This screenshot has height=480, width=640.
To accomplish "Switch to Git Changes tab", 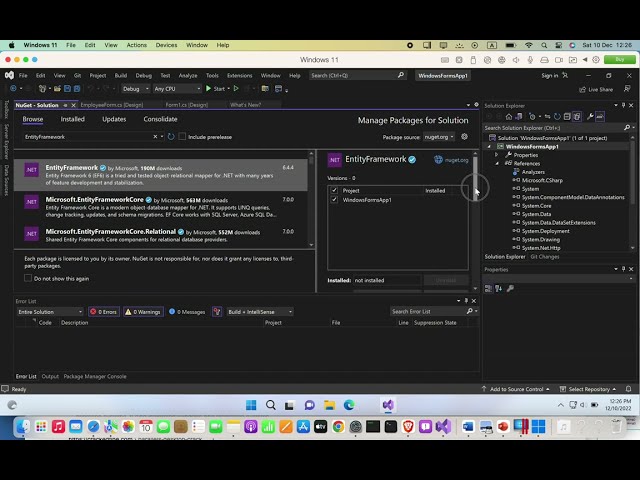I will click(544, 257).
